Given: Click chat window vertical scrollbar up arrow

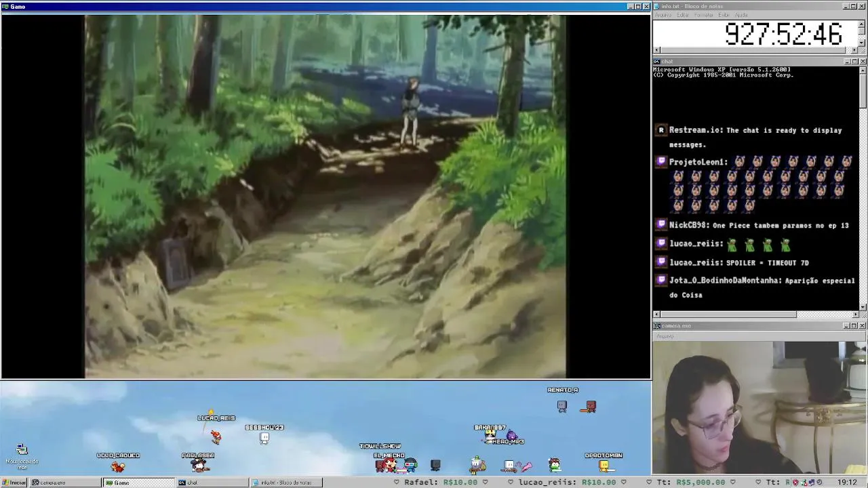Looking at the screenshot, I should pos(862,69).
